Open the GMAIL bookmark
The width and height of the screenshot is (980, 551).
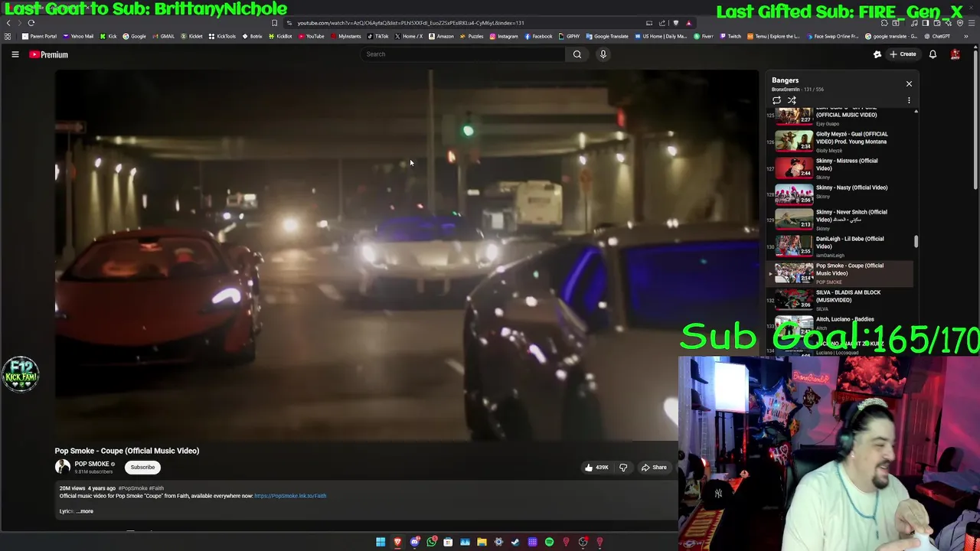pos(163,36)
